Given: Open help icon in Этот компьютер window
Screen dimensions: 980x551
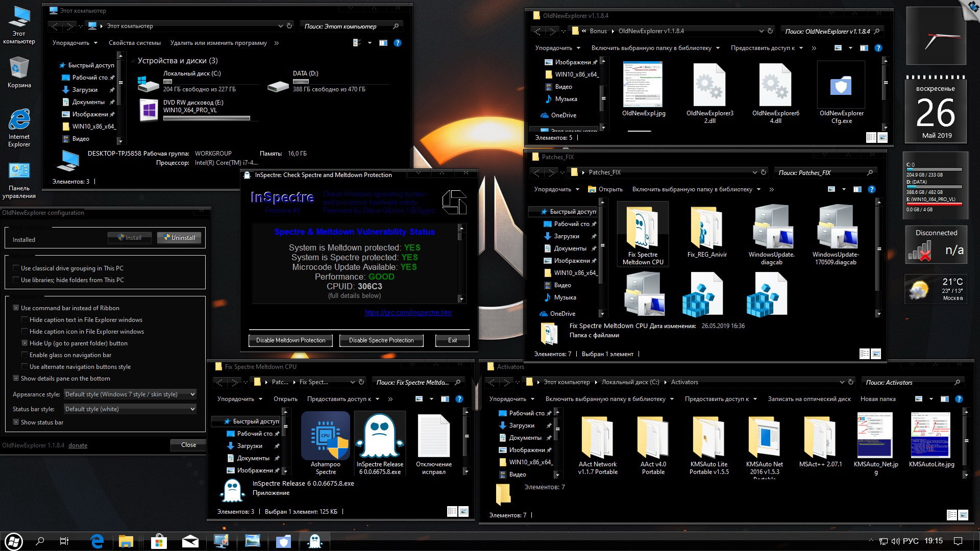Looking at the screenshot, I should pyautogui.click(x=398, y=43).
